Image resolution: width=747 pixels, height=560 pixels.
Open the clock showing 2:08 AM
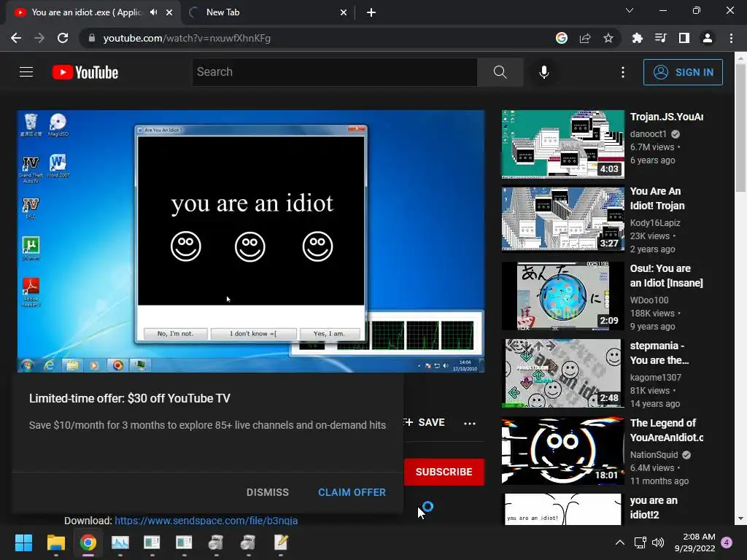click(694, 542)
